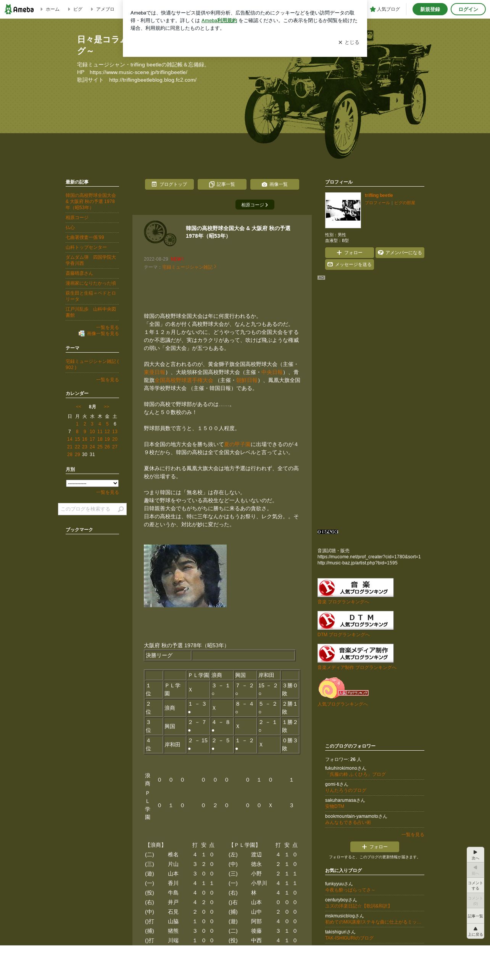Viewport: 490px width, 980px height.
Task: Open recent article 山科トップセンター
Action: pos(86,247)
